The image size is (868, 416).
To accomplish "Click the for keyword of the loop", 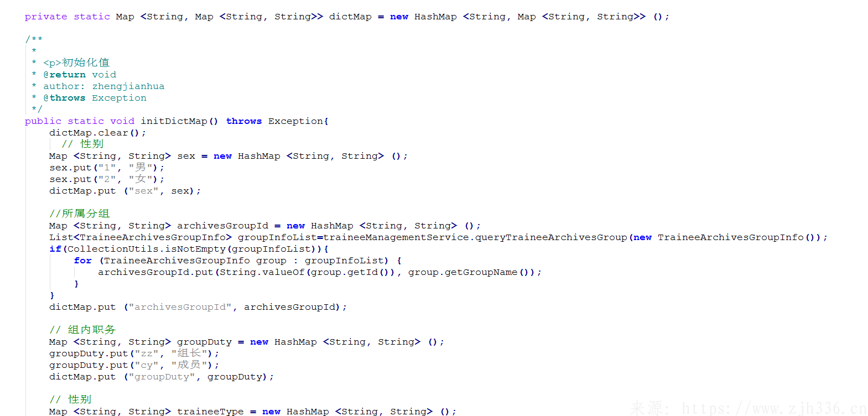I will click(x=83, y=261).
